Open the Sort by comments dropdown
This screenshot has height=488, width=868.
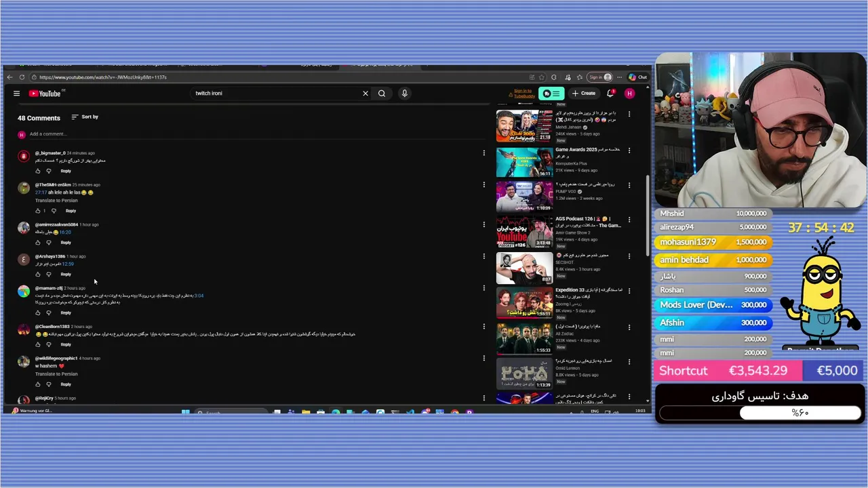pos(85,117)
